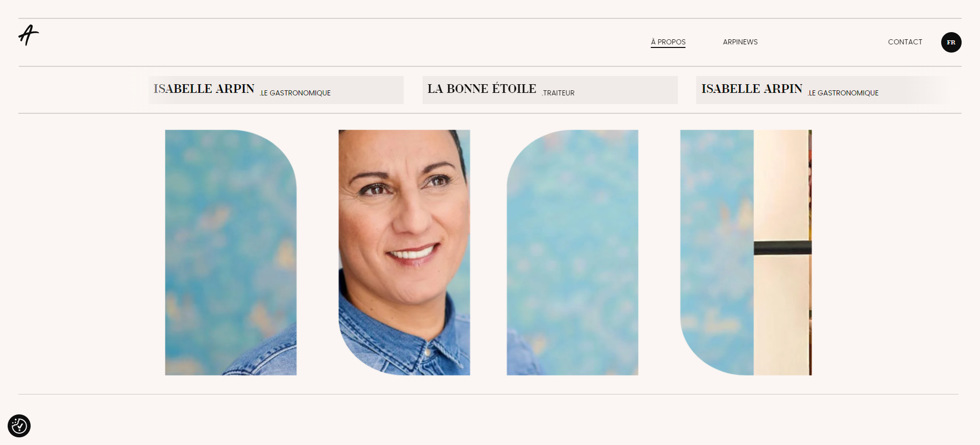Open the cookie consent settings icon
980x445 pixels.
click(19, 426)
